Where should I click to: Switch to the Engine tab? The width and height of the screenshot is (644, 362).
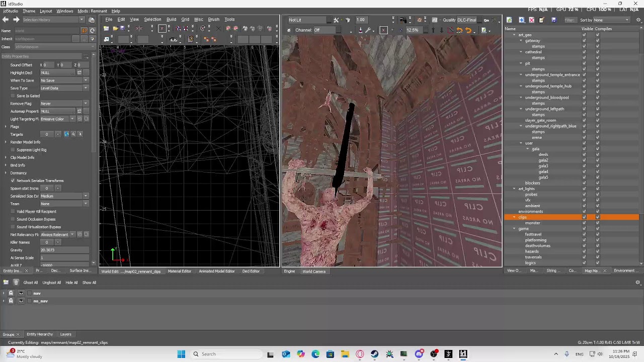click(x=289, y=271)
